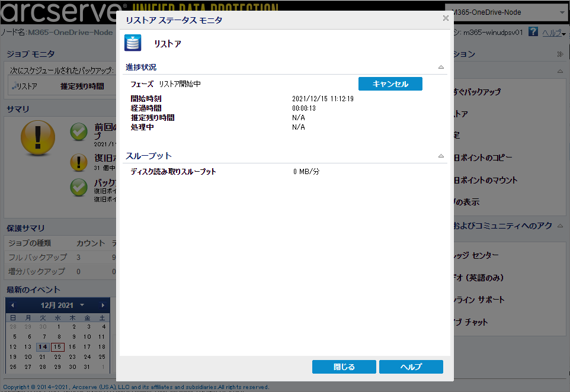Click the blue help question mark icon
Viewport: 570px width, 392px height.
533,31
